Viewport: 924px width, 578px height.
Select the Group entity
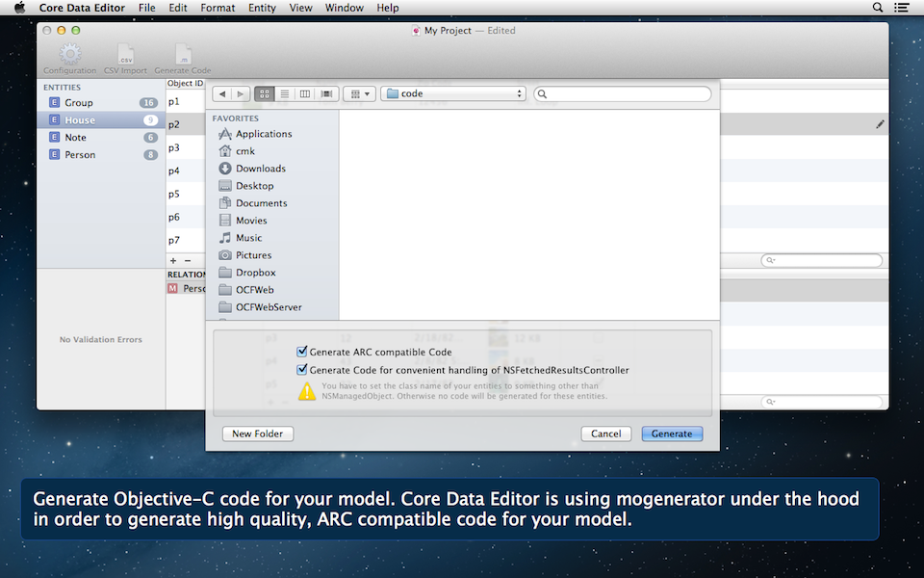[x=101, y=103]
